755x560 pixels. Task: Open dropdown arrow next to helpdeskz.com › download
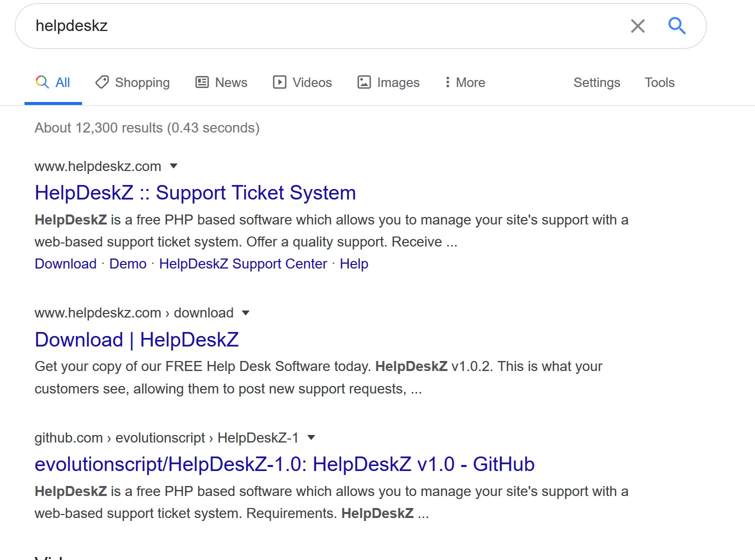[x=246, y=313]
